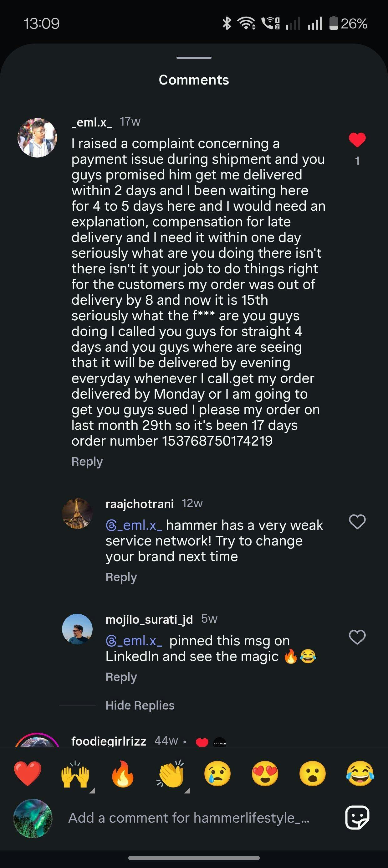
Task: Tap the surprised face emoji reaction
Action: point(313,774)
